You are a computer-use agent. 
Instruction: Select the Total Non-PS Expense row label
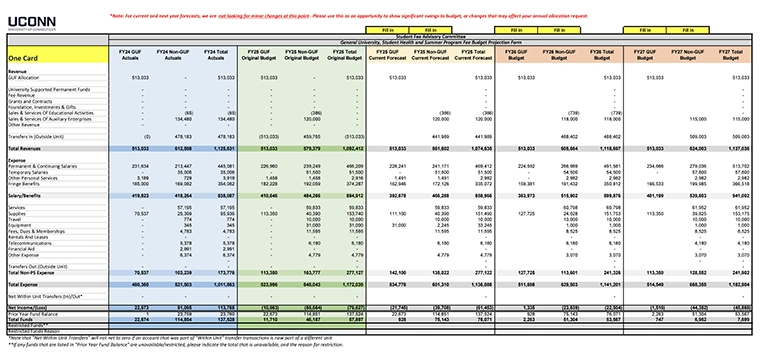pos(31,273)
